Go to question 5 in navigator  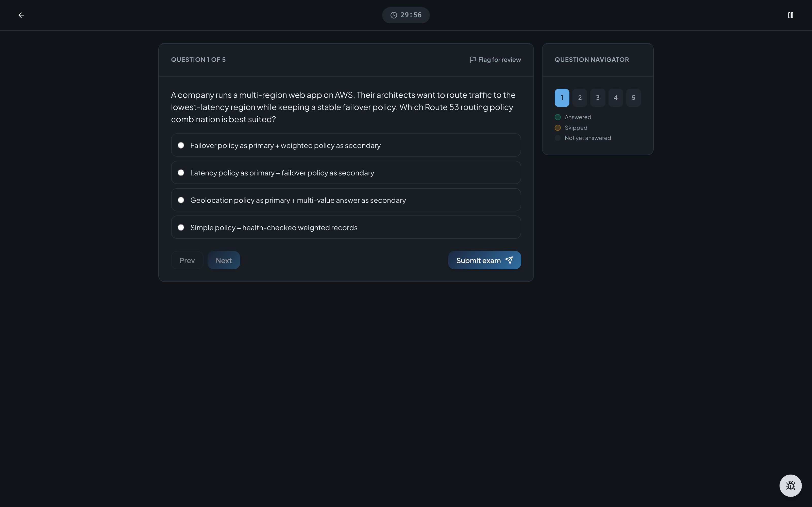(x=634, y=98)
